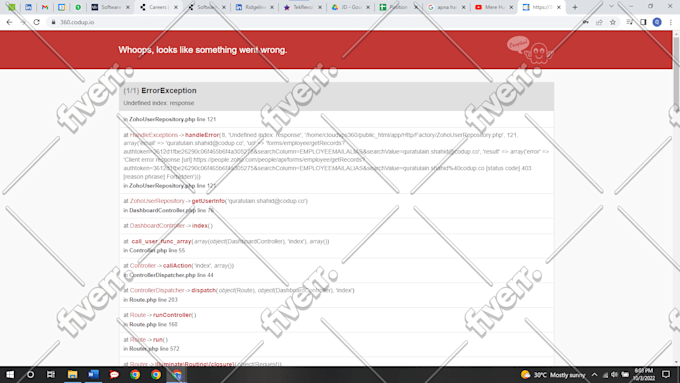
Task: Open a new browser tab
Action: click(575, 7)
